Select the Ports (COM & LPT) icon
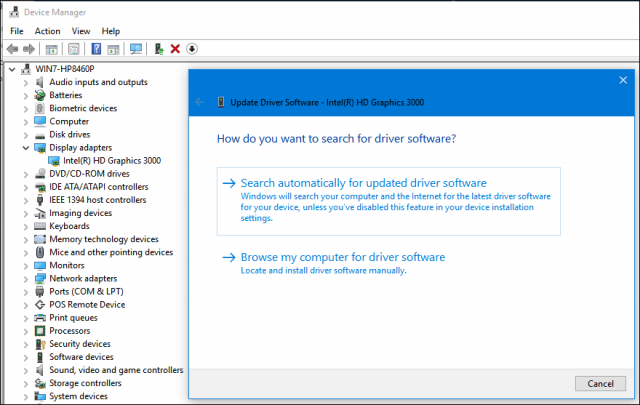Viewport: 640px width, 405px height. (x=40, y=292)
